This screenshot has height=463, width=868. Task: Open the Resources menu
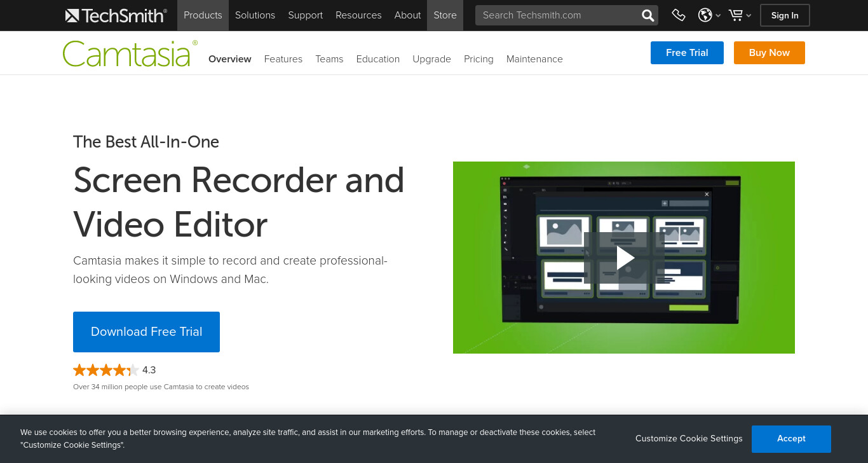[x=358, y=15]
